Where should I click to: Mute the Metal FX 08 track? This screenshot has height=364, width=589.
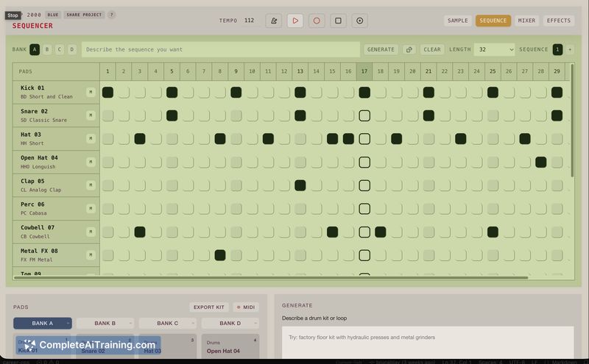click(91, 254)
